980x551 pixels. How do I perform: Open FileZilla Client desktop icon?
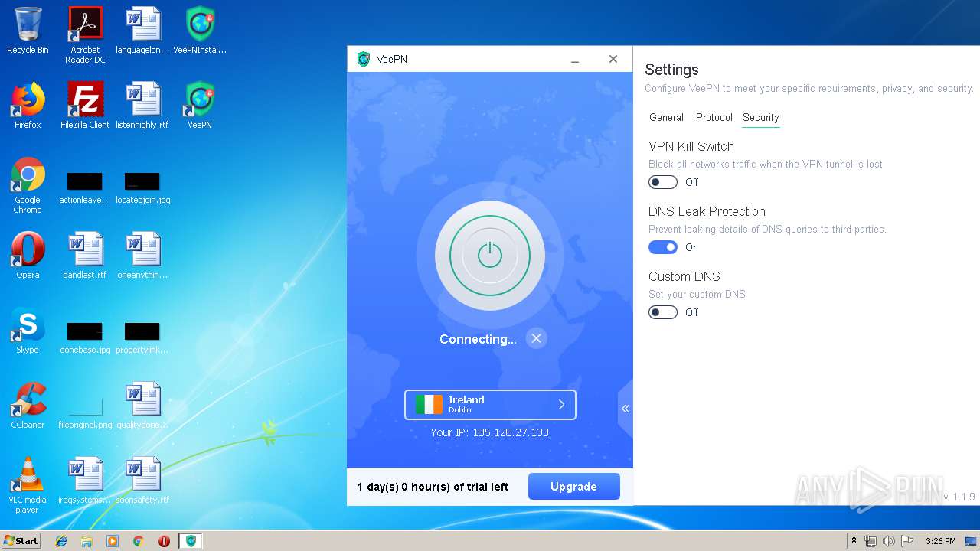(85, 106)
